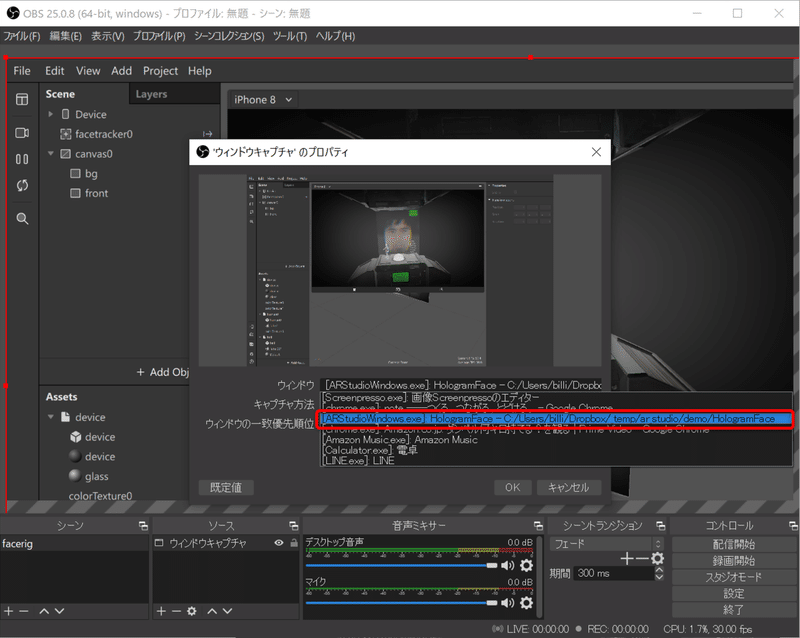800x638 pixels.
Task: Open the 編集(E) menu
Action: pos(65,36)
